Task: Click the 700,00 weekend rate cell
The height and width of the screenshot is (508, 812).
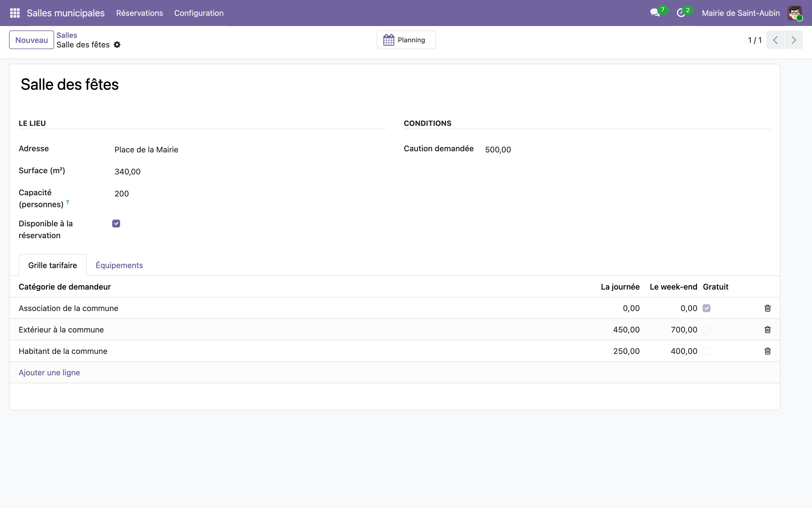Action: 684,330
